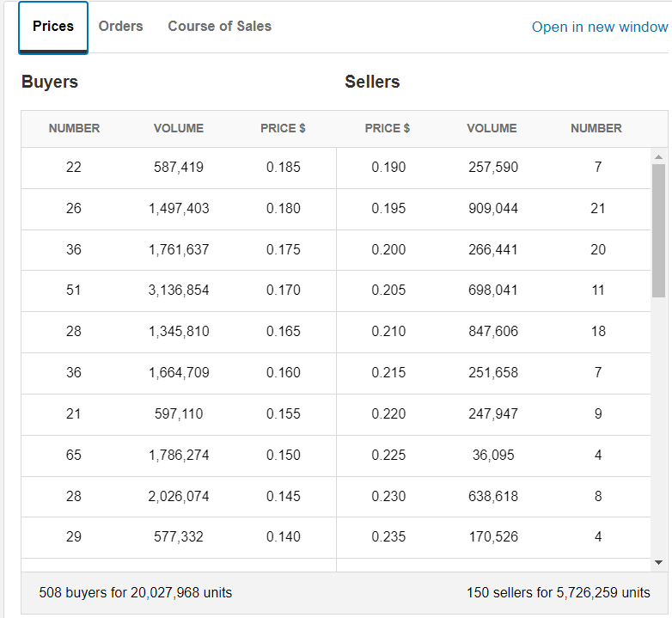Select seller number 8
Image resolution: width=672 pixels, height=618 pixels.
(598, 496)
